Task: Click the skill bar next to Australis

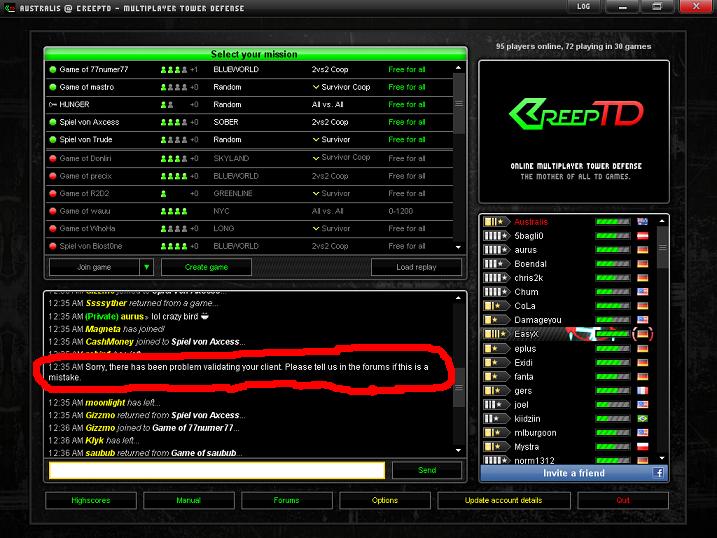Action: (613, 222)
